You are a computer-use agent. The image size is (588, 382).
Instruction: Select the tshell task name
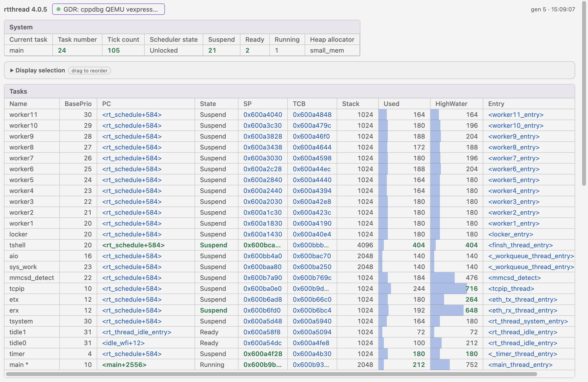(17, 245)
